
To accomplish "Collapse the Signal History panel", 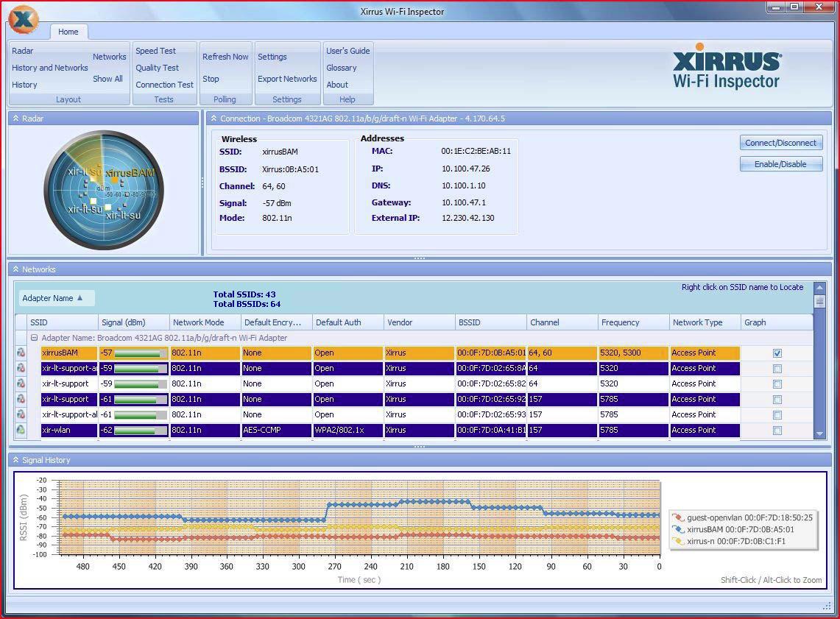I will 16,460.
